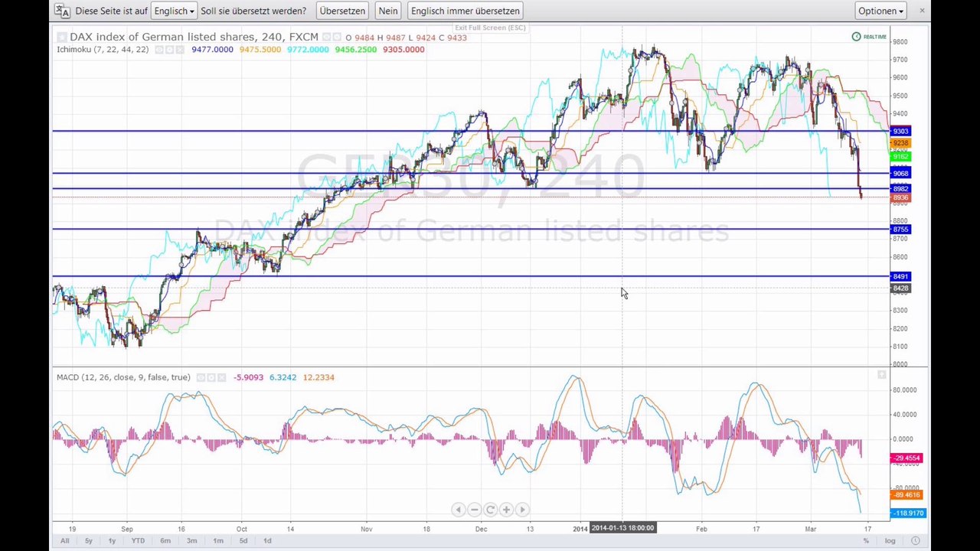Select the 6m time range
980x551 pixels.
click(165, 541)
